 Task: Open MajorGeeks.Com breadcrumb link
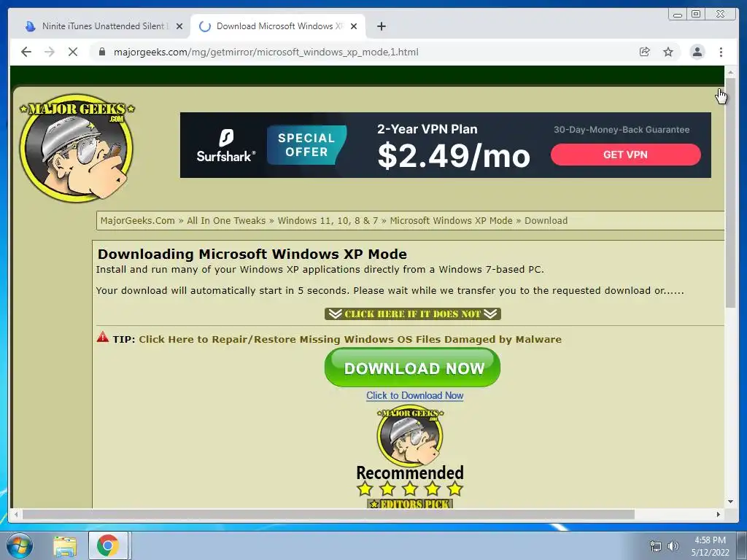tap(138, 220)
